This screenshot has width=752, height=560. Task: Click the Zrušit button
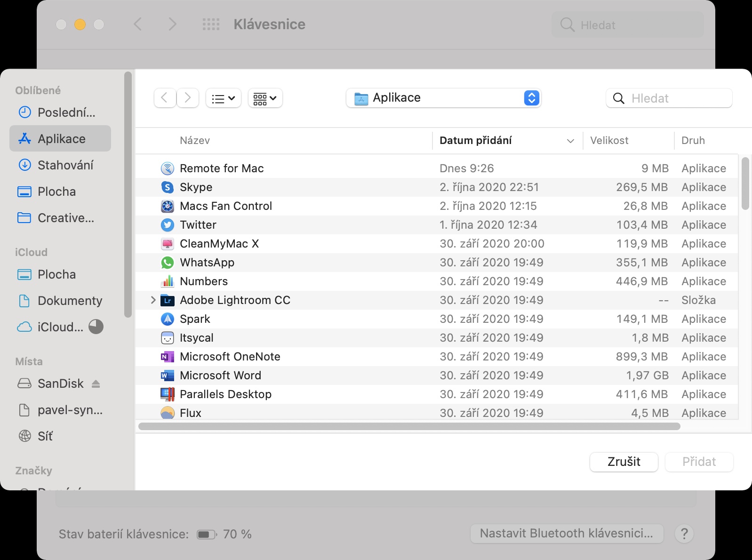(x=624, y=462)
